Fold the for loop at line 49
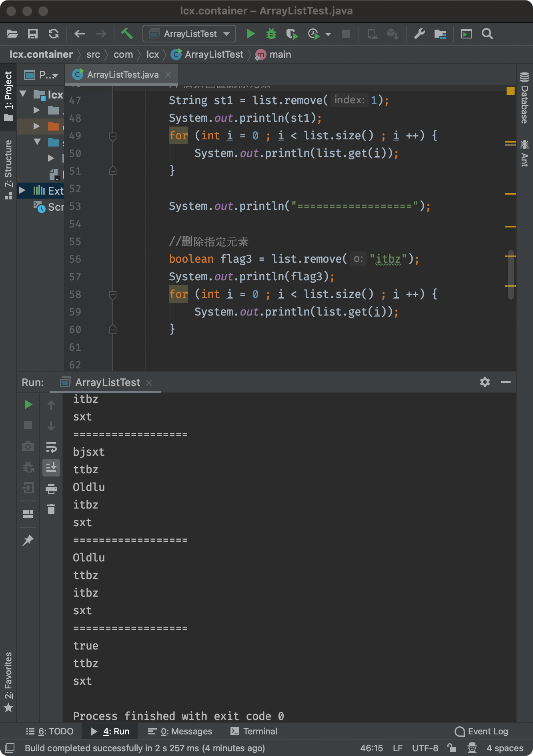This screenshot has width=533, height=756. [x=113, y=137]
